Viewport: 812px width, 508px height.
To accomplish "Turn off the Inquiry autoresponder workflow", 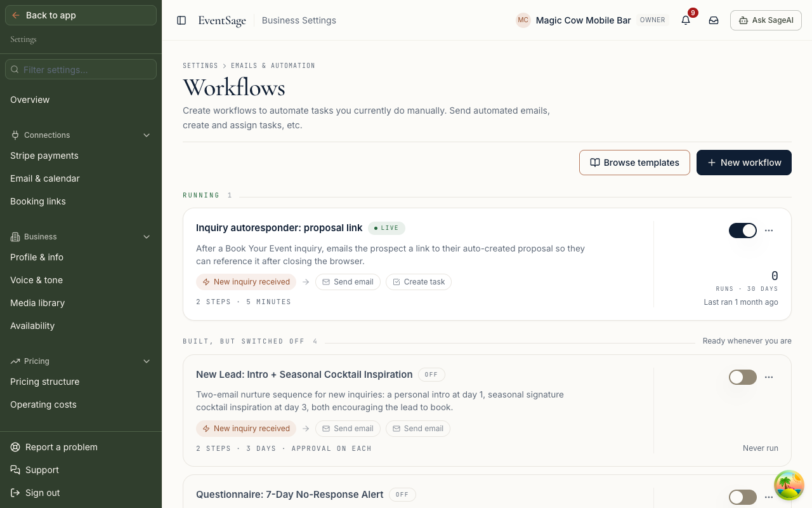I will click(x=743, y=231).
